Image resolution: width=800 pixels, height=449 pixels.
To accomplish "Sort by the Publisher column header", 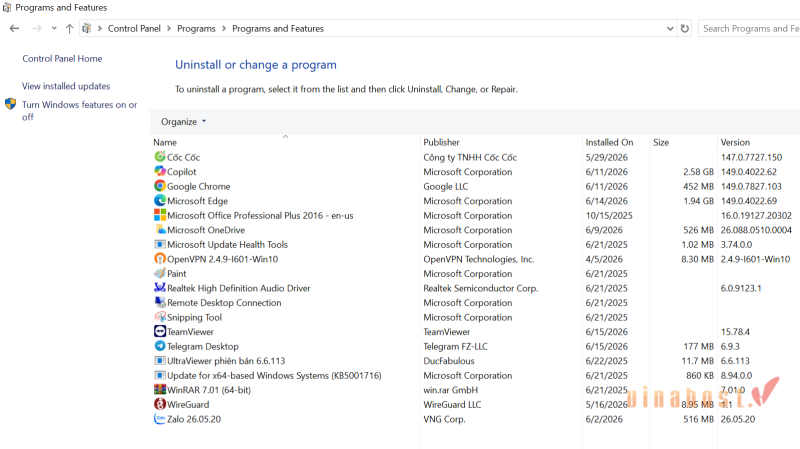I will point(441,142).
